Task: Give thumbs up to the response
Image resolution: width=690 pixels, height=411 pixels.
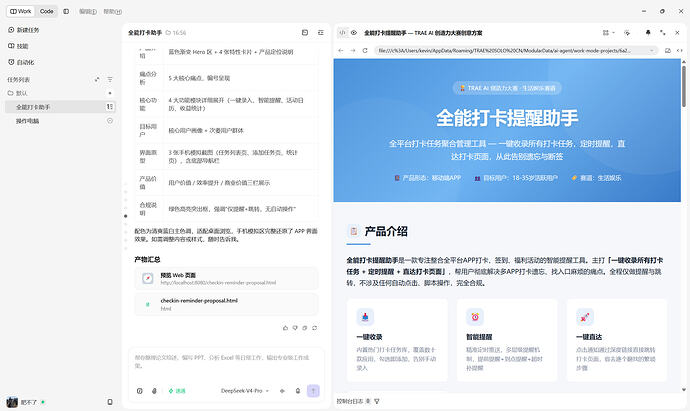Action: [x=285, y=328]
